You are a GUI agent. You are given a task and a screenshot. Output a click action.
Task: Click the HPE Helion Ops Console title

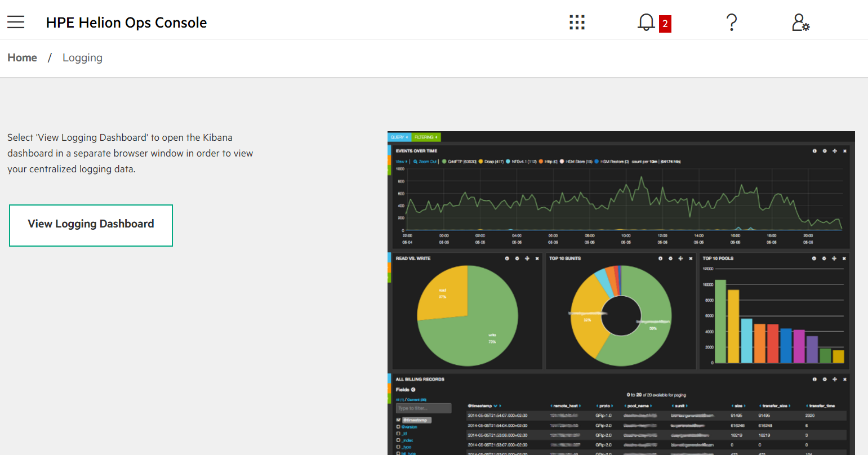[126, 23]
